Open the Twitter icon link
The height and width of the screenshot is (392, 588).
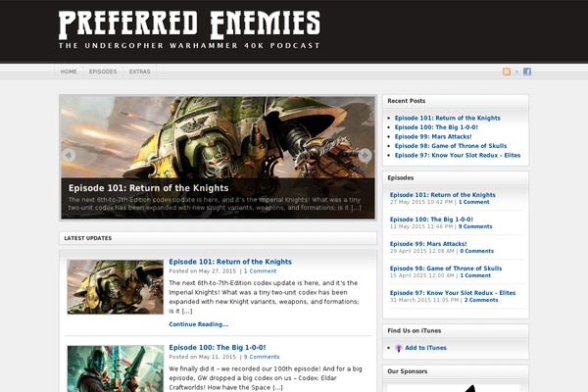(516, 72)
